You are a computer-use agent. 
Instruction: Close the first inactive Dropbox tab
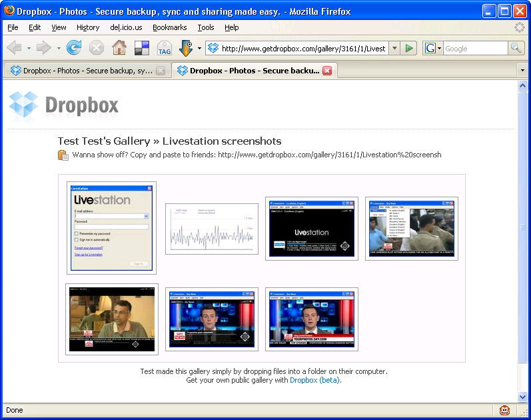pyautogui.click(x=161, y=71)
